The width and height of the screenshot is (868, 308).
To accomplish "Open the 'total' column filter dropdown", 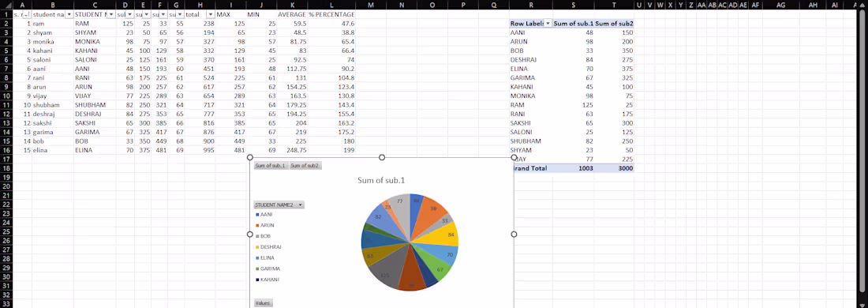I will tap(211, 14).
